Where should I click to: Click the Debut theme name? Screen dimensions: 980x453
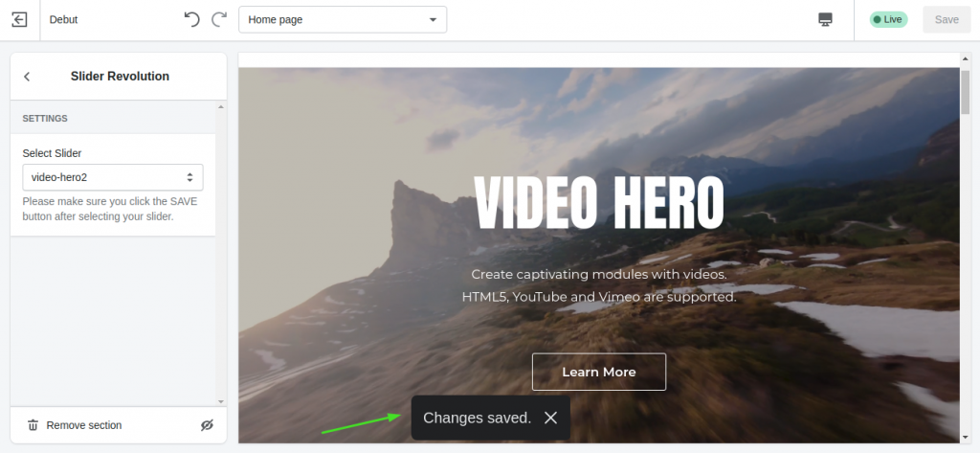(64, 19)
